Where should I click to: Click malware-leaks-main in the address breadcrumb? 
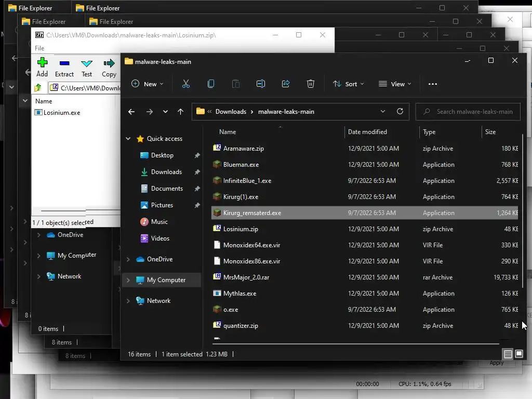click(x=286, y=112)
